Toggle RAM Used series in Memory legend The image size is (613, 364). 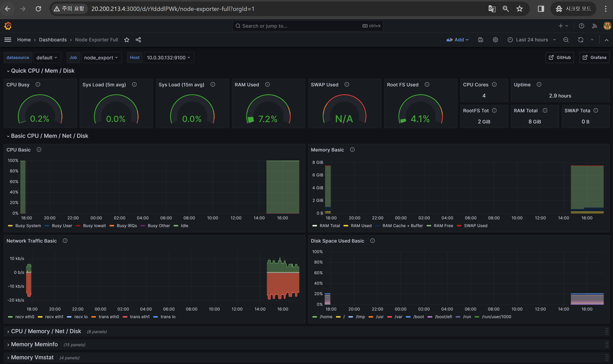(x=361, y=226)
